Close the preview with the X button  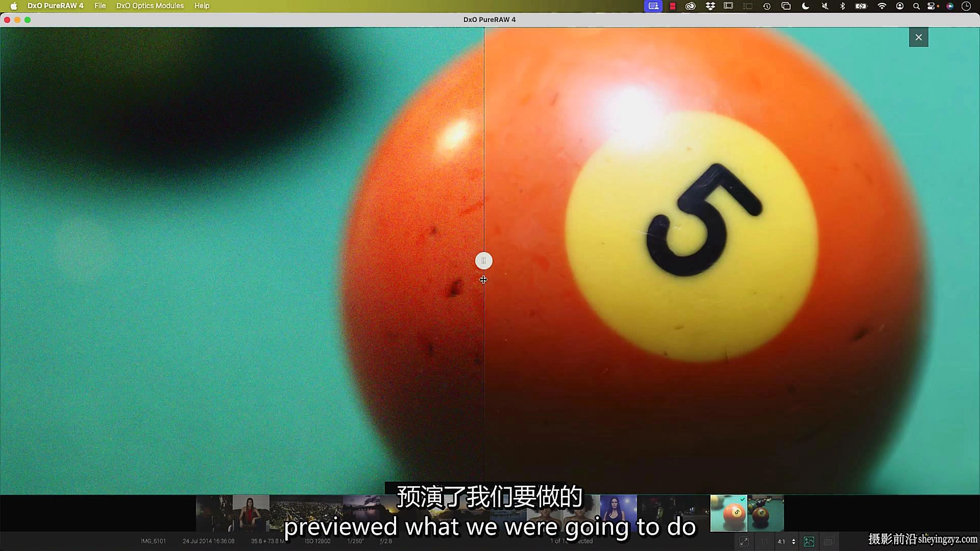click(x=919, y=37)
